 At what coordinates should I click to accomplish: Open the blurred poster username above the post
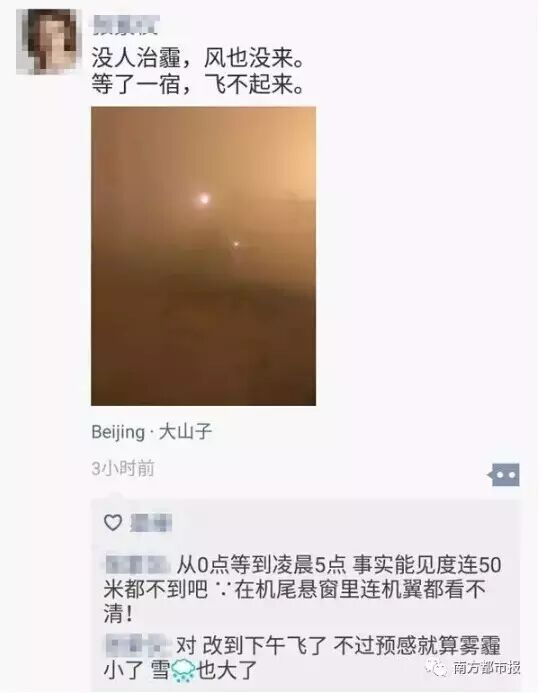pyautogui.click(x=126, y=25)
